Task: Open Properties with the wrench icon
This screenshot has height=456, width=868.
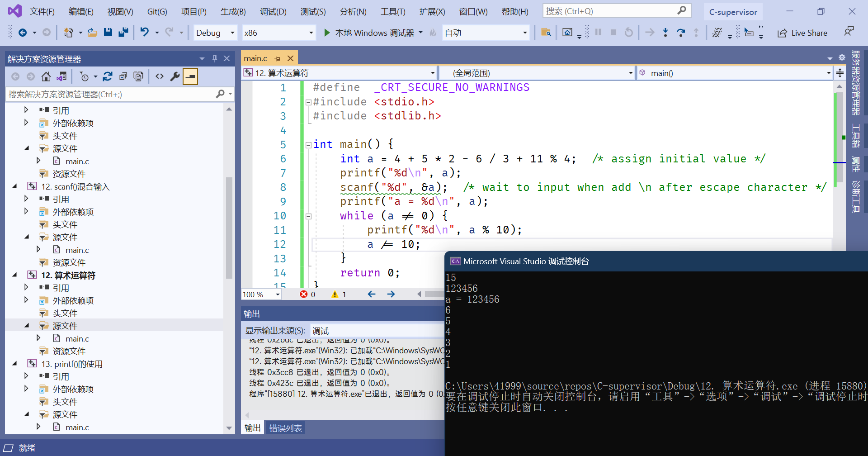Action: pos(175,76)
